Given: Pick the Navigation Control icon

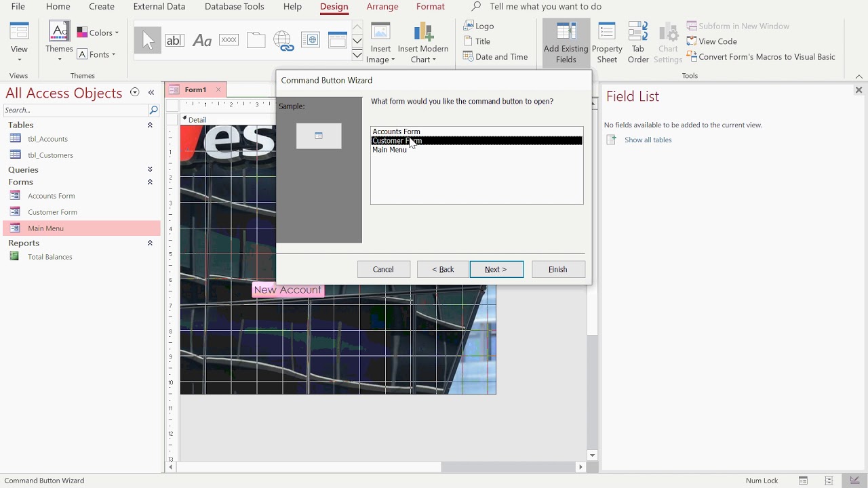Looking at the screenshot, I should click(x=338, y=40).
